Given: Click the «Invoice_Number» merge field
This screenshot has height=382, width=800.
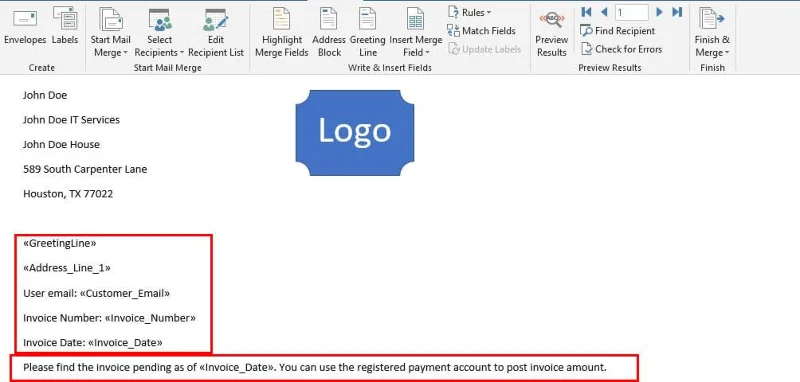Looking at the screenshot, I should [x=150, y=318].
